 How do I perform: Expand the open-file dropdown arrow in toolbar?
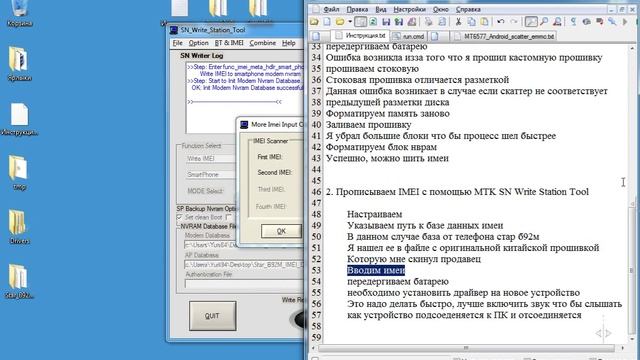[x=350, y=22]
